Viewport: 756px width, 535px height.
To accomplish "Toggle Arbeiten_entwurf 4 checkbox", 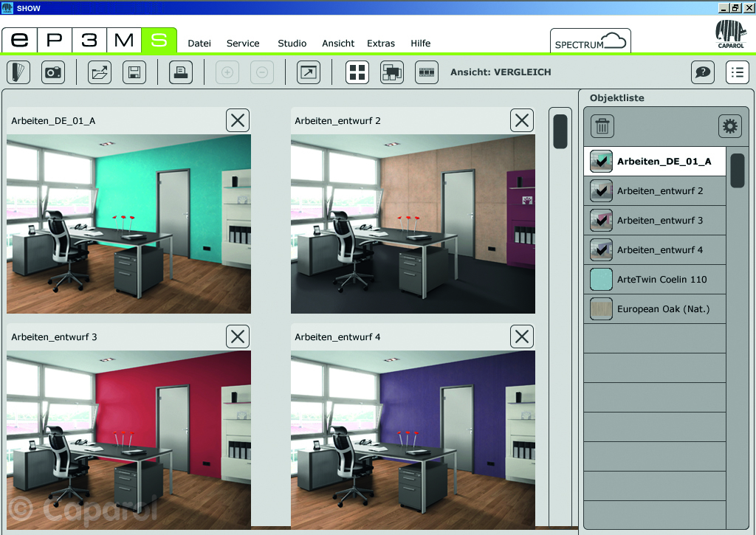I will point(601,250).
